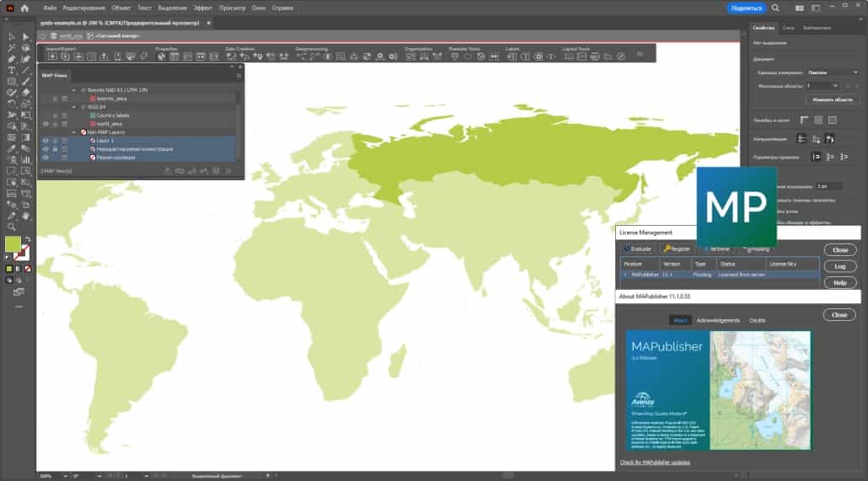868x481 pixels.
Task: Open the Справка menu
Action: [282, 8]
